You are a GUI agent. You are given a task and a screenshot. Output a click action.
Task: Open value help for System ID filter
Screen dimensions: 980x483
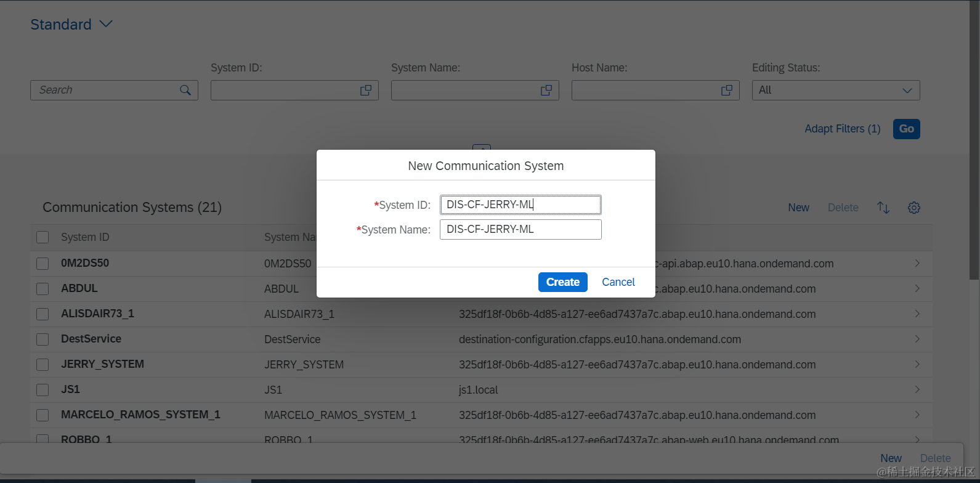(365, 90)
